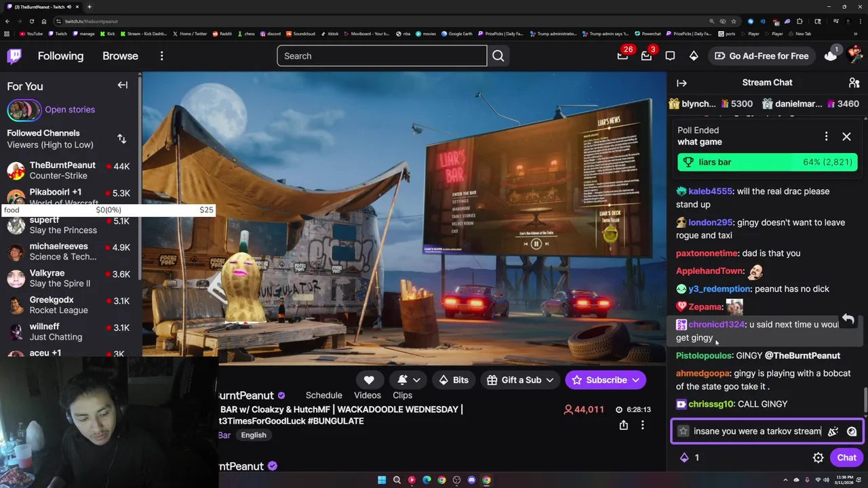Viewport: 868px width, 488px height.
Task: Click the chat message input box
Action: 757,431
